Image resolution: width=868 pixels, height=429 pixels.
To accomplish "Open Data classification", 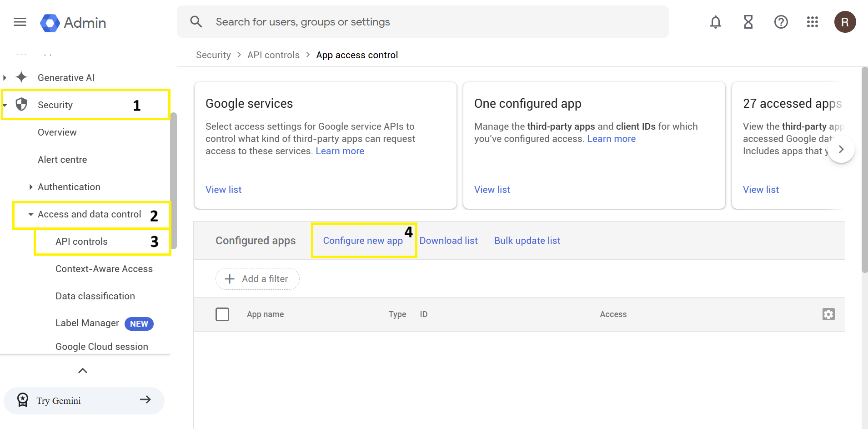I will click(x=95, y=296).
